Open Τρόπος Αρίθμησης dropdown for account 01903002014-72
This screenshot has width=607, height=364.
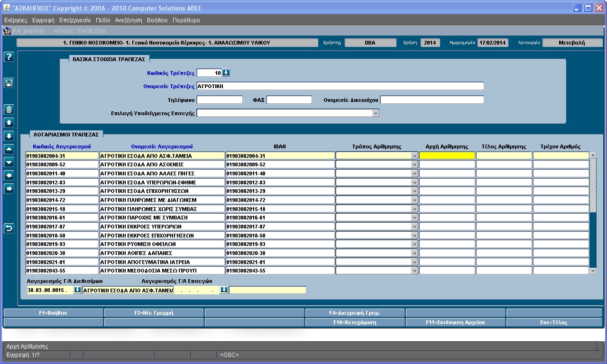point(414,200)
